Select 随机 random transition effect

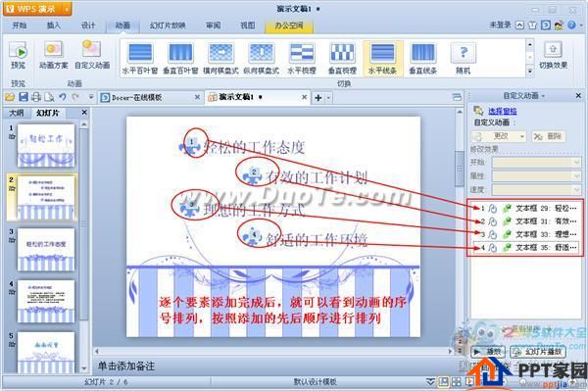464,58
